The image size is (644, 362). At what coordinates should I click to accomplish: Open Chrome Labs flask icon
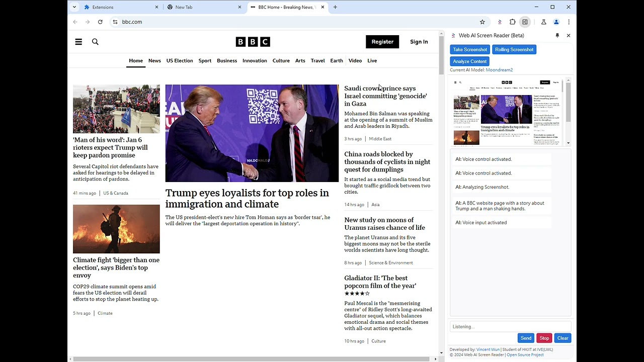coord(543,22)
